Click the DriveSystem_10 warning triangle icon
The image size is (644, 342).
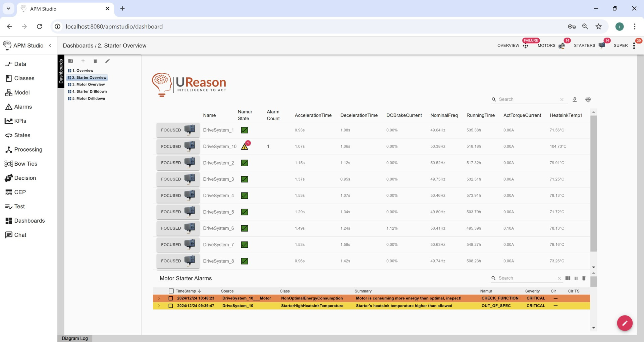[244, 147]
